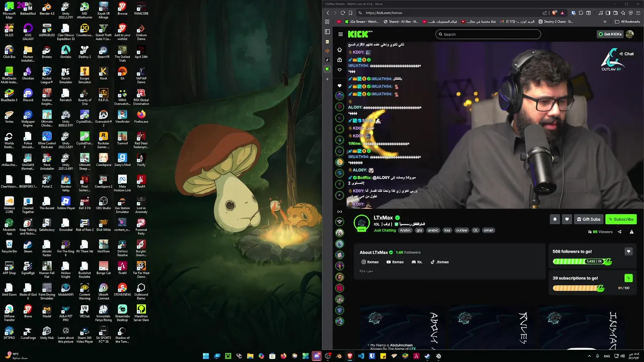Toggle Brave vertical tabs panel icon
644x362 pixels.
[327, 32]
